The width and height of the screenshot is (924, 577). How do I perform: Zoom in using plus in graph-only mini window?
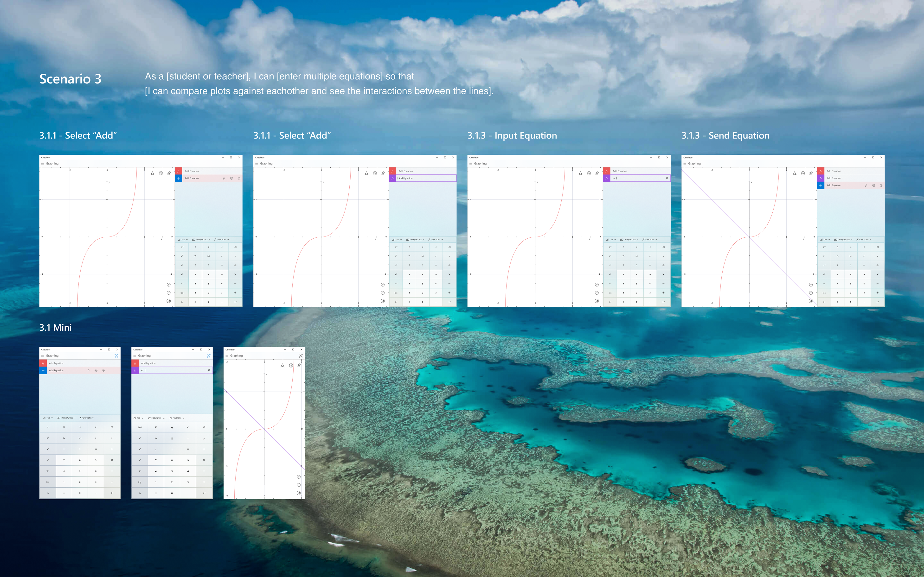[299, 477]
